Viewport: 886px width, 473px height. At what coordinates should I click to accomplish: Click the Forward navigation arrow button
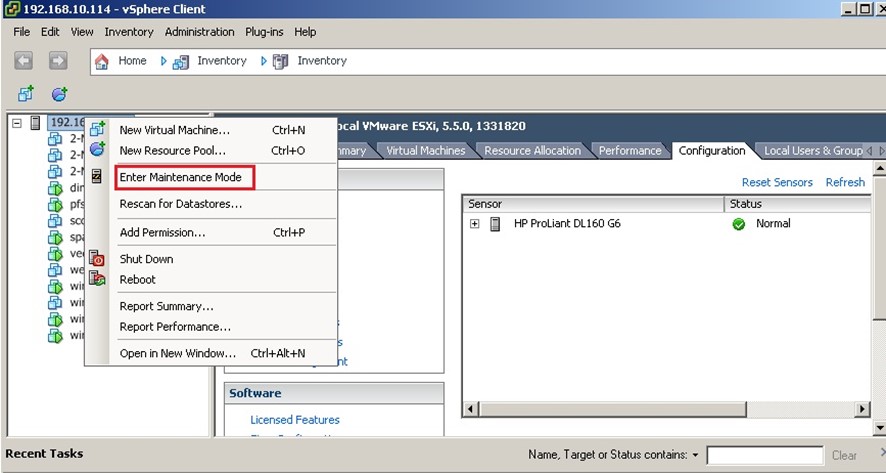pos(58,61)
